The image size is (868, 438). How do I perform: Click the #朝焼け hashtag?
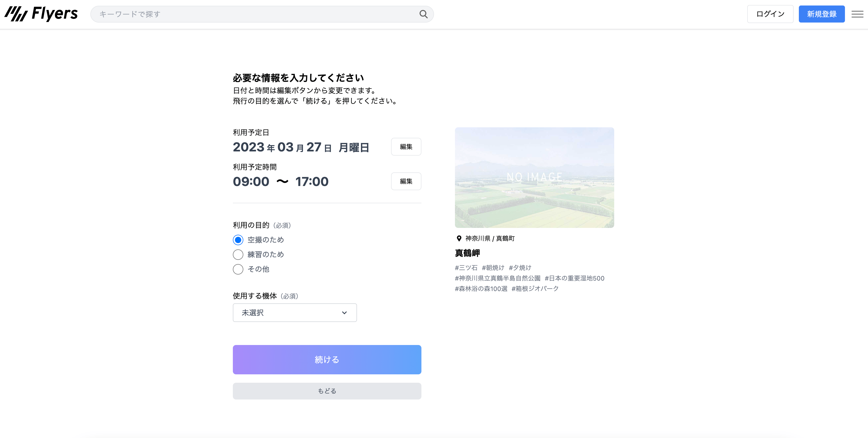[493, 268]
